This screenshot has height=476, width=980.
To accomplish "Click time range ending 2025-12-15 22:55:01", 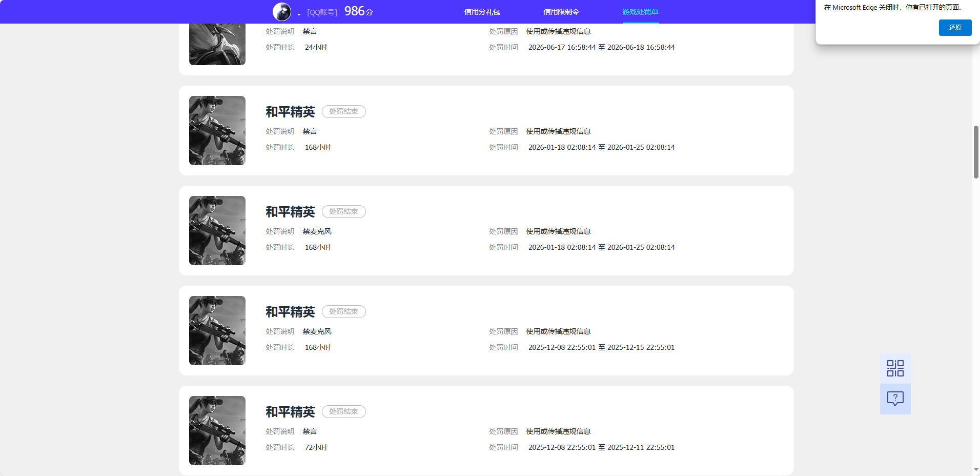I will click(601, 347).
